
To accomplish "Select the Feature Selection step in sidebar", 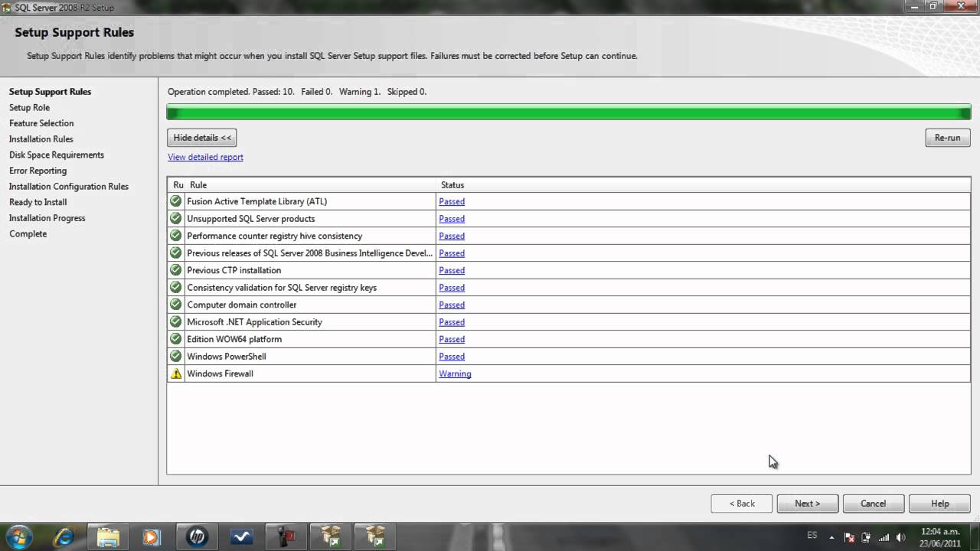I will [x=41, y=123].
